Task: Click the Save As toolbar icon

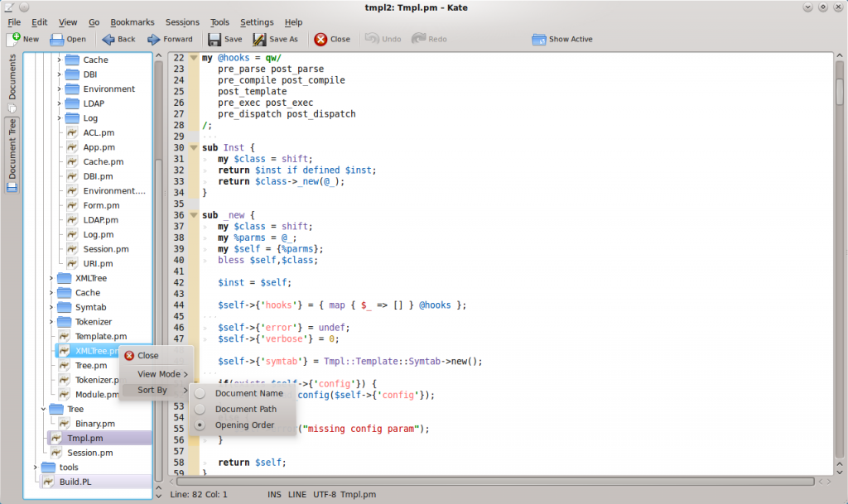Action: click(259, 39)
